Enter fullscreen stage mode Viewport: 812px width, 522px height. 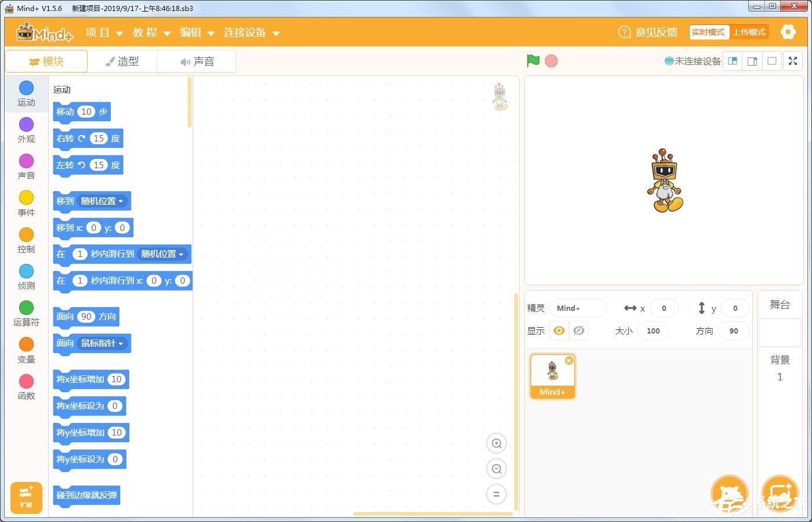[x=793, y=61]
